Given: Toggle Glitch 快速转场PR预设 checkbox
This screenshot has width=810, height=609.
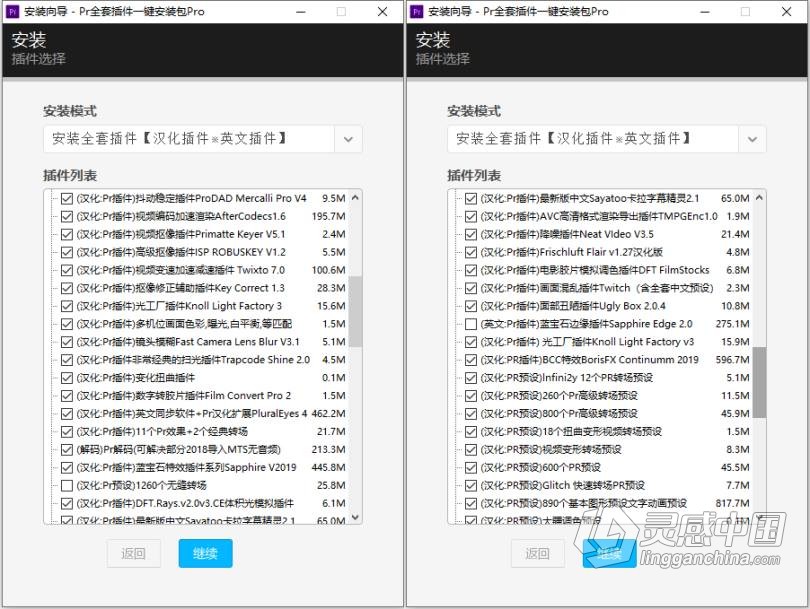Looking at the screenshot, I should pos(471,486).
